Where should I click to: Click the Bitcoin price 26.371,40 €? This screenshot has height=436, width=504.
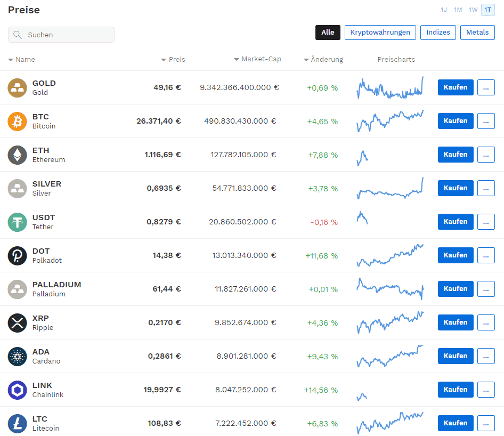coord(158,121)
